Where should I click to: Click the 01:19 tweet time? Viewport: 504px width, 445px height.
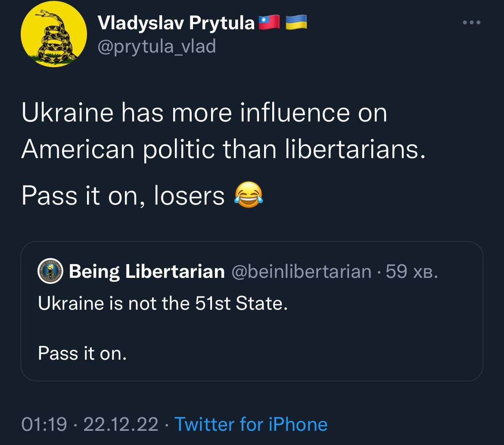(44, 424)
